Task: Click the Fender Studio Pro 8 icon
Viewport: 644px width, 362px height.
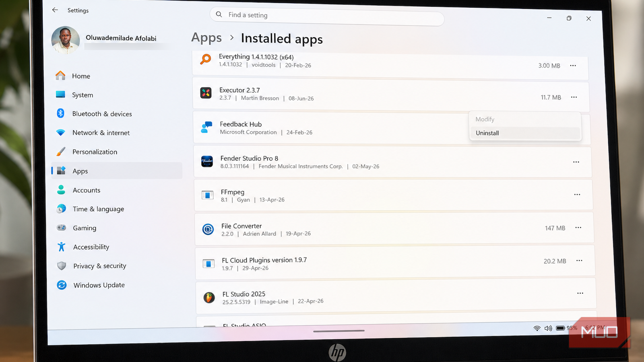Action: click(x=207, y=161)
